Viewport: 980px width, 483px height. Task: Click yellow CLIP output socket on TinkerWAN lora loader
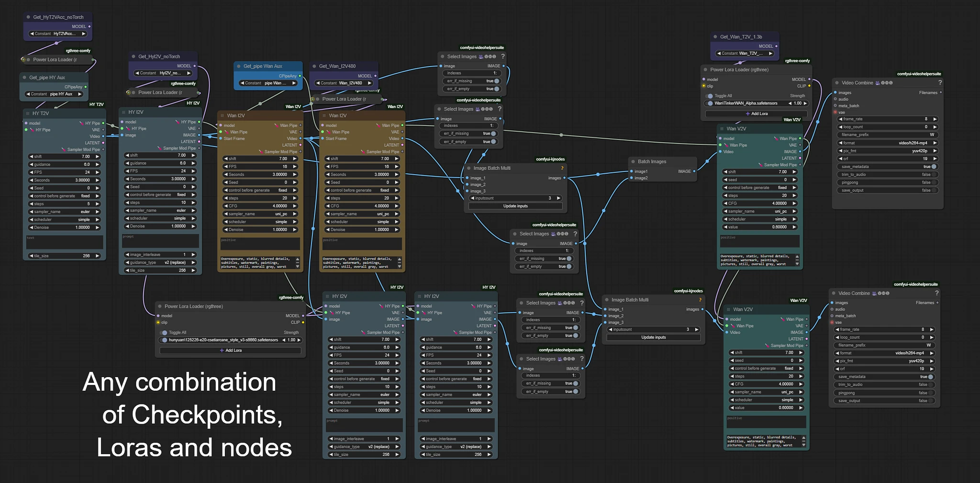pyautogui.click(x=809, y=86)
